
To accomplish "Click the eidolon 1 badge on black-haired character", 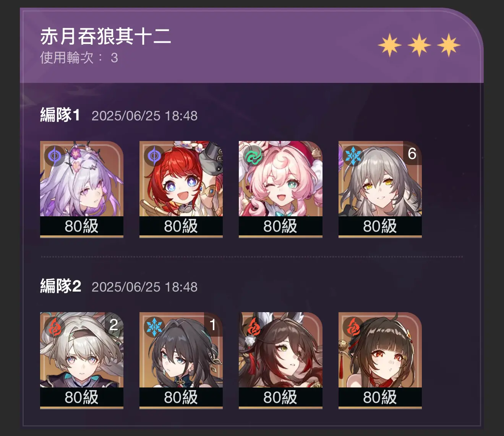I will click(x=213, y=325).
